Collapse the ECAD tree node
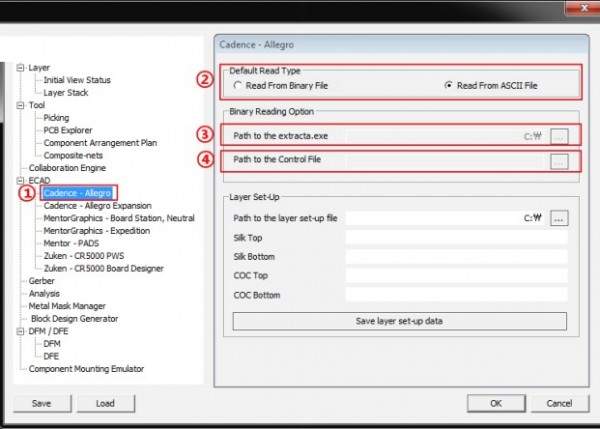The width and height of the screenshot is (600, 429). click(x=21, y=180)
